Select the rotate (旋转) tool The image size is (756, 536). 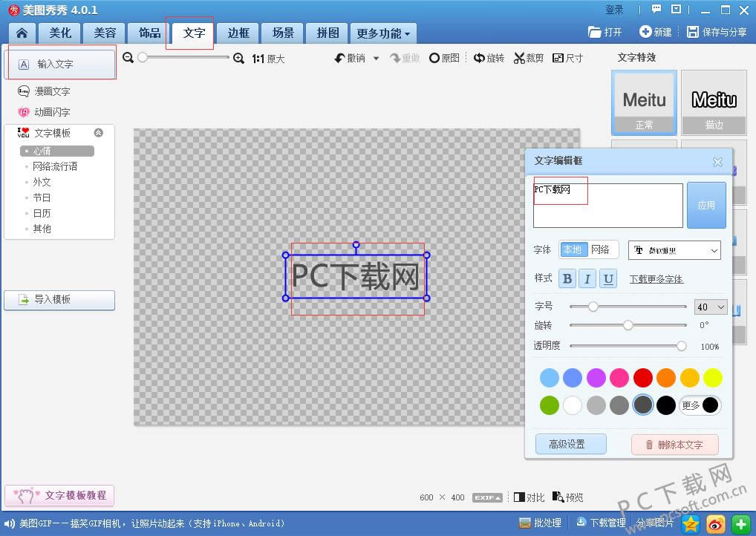coord(489,58)
